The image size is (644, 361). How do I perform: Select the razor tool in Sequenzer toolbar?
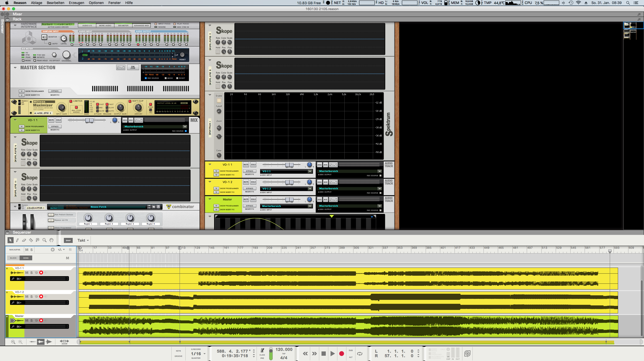[31, 240]
